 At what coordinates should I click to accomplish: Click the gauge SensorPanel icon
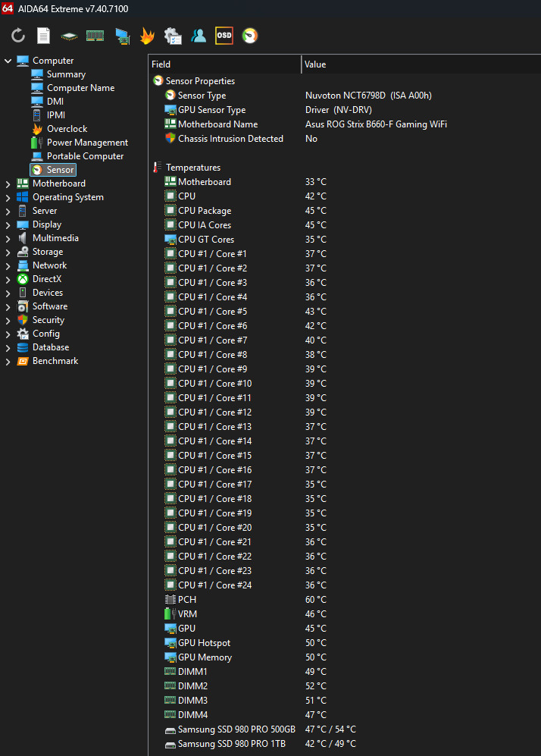[249, 36]
